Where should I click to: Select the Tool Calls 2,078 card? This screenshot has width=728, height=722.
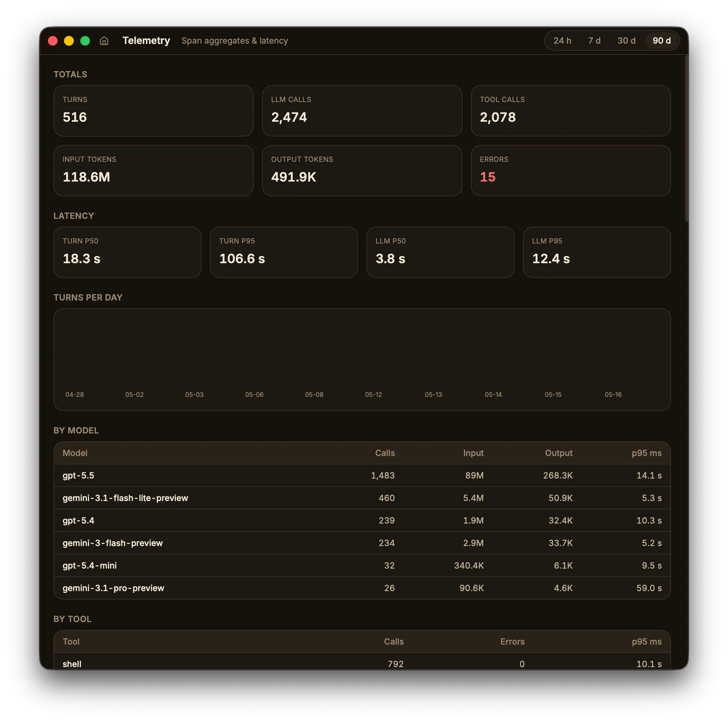pyautogui.click(x=570, y=111)
